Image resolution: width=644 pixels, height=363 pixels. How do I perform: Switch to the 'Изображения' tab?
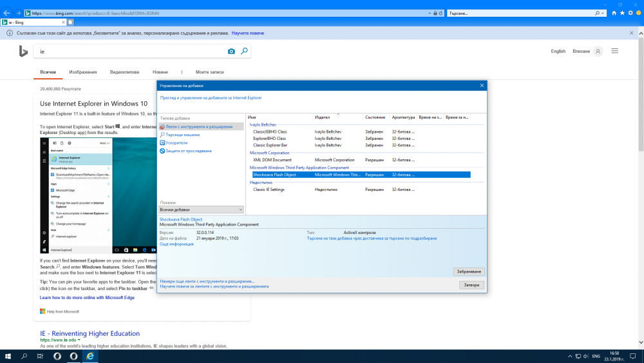click(x=83, y=72)
